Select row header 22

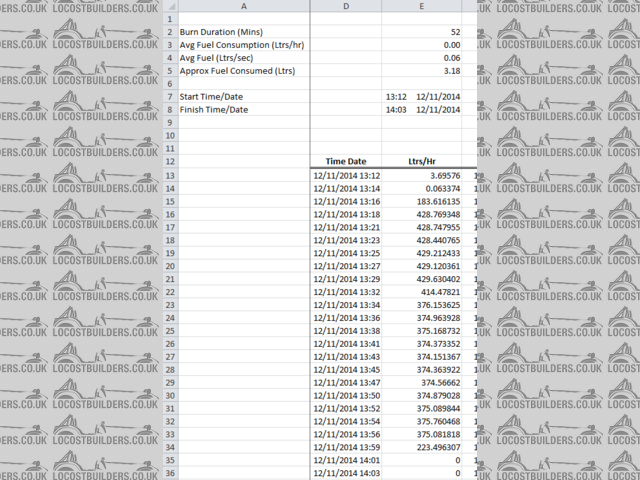(171, 292)
